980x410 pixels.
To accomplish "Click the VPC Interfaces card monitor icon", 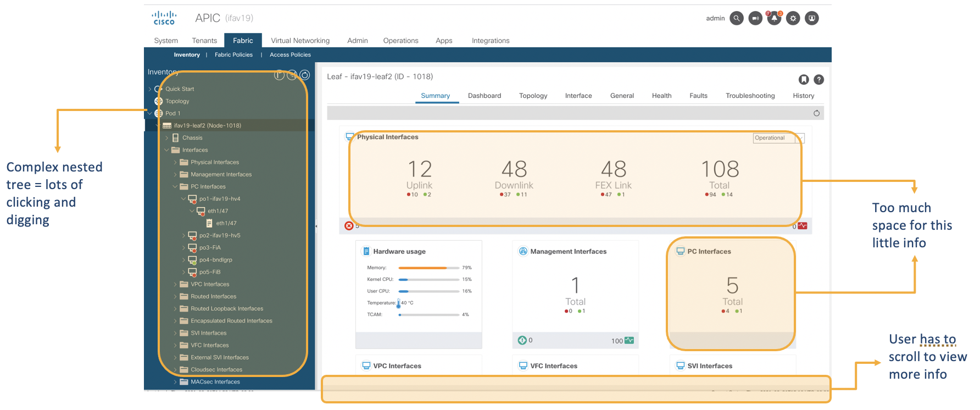I will pyautogui.click(x=366, y=365).
